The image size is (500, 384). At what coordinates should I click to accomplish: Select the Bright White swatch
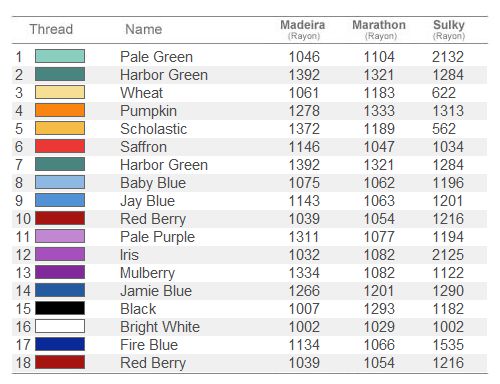pos(60,326)
